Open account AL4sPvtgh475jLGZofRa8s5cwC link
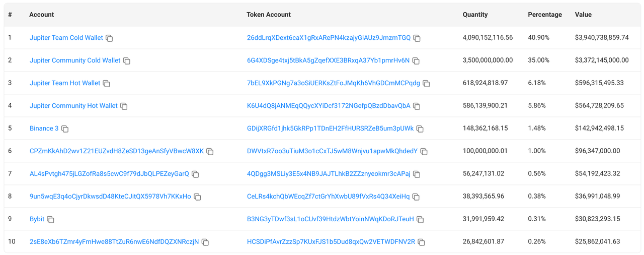The height and width of the screenshot is (255, 644). 109,174
